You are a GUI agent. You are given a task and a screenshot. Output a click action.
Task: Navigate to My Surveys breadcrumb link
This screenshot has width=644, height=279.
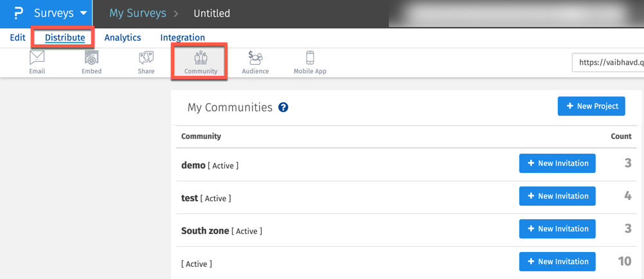tap(138, 14)
